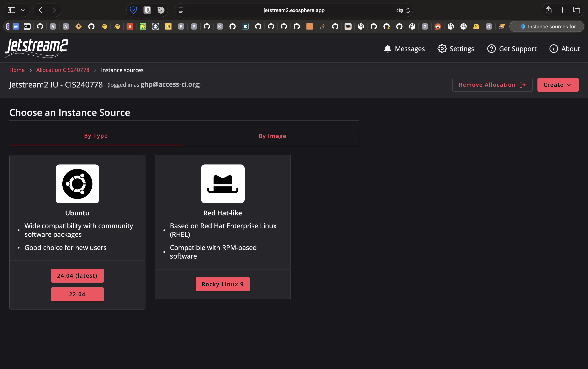Image resolution: width=588 pixels, height=369 pixels.
Task: Select the Rocky Linux 9 button
Action: [223, 284]
